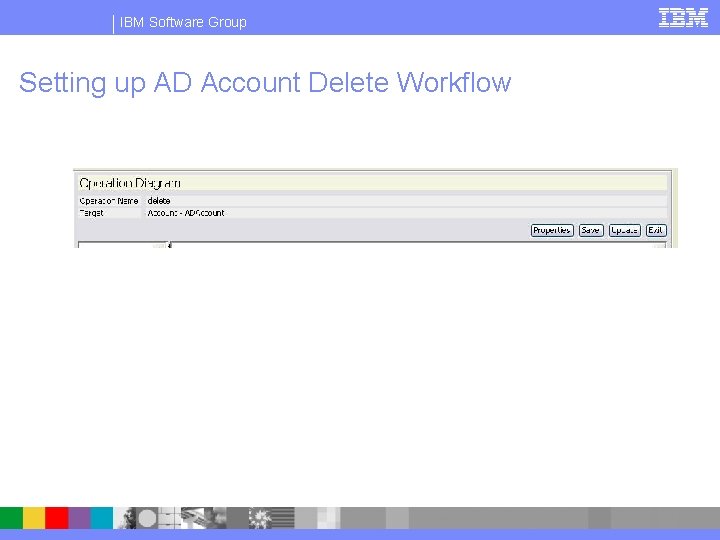Click the Save button
This screenshot has width=720, height=540.
point(591,230)
